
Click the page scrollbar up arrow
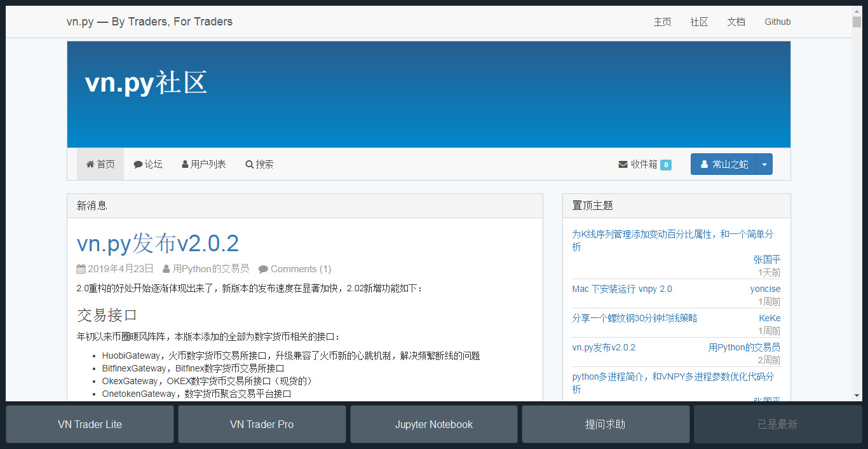click(857, 11)
